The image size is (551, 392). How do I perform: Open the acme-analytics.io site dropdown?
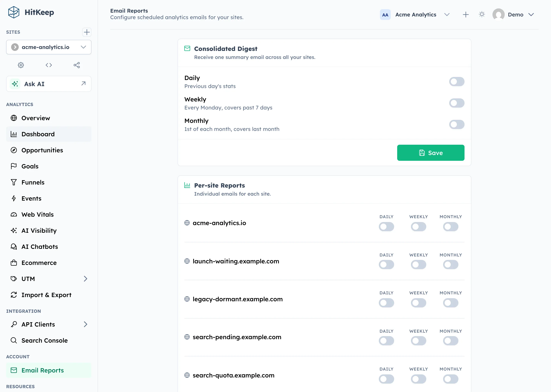49,47
